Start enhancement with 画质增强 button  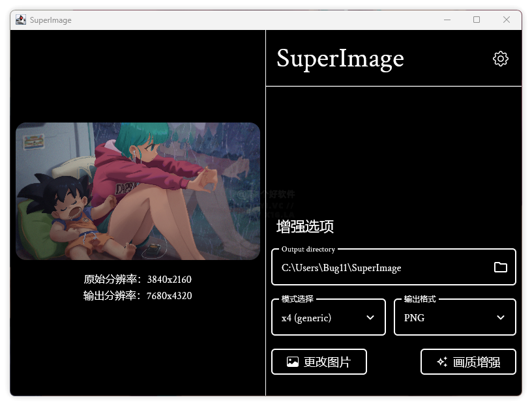(468, 362)
